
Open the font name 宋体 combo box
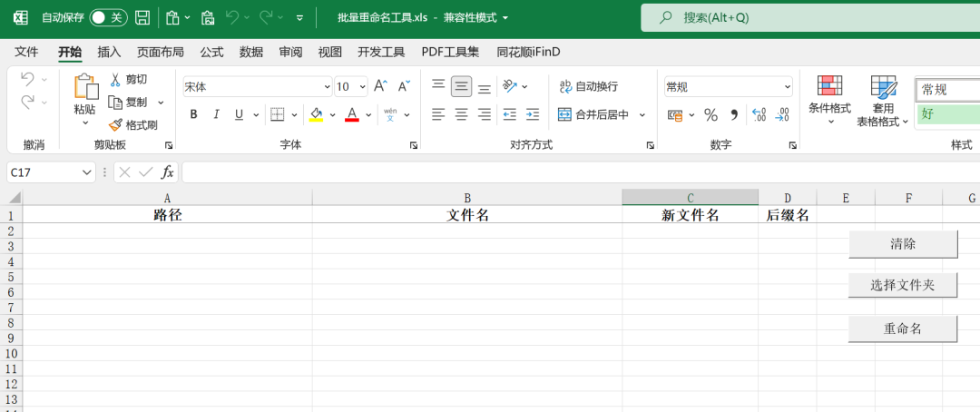[258, 87]
